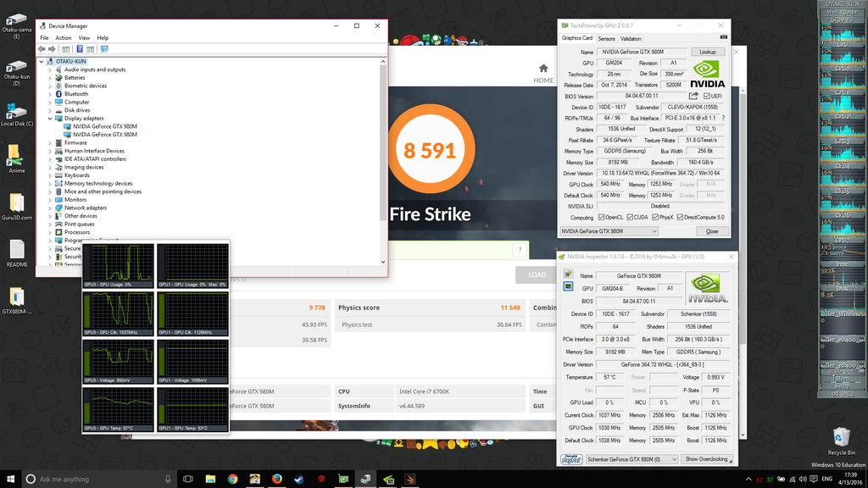Expand the Network adapters node
This screenshot has width=868, height=488.
(x=50, y=208)
